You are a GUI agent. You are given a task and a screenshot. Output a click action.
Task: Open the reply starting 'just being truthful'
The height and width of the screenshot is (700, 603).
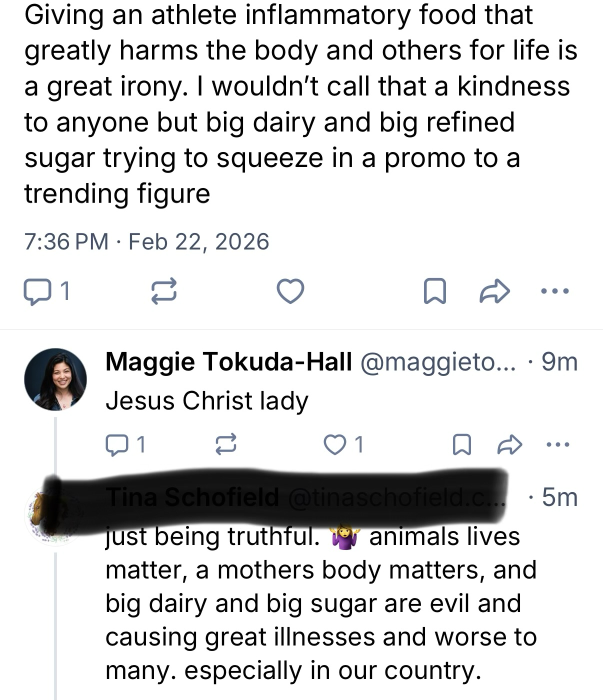320,603
